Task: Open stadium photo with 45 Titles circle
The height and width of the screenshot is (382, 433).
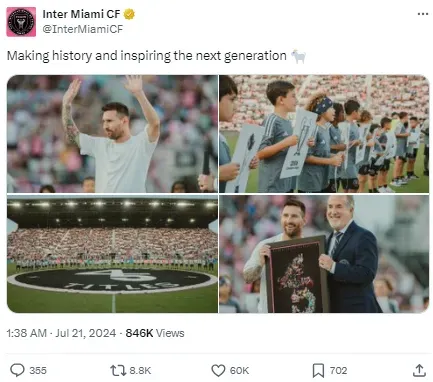Action: point(112,254)
